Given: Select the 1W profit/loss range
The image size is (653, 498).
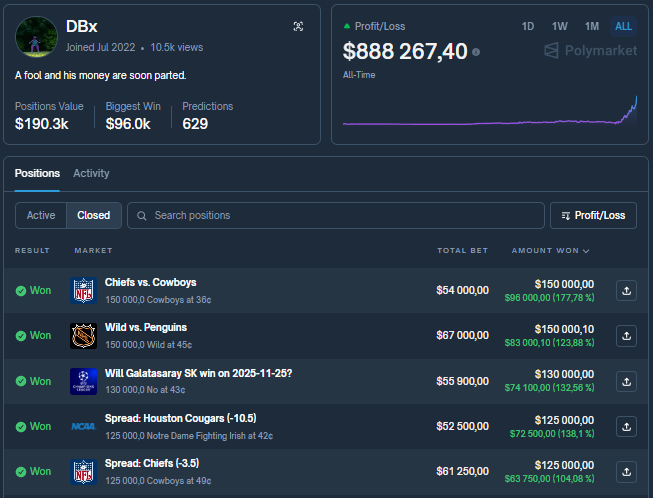Looking at the screenshot, I should click(x=559, y=27).
